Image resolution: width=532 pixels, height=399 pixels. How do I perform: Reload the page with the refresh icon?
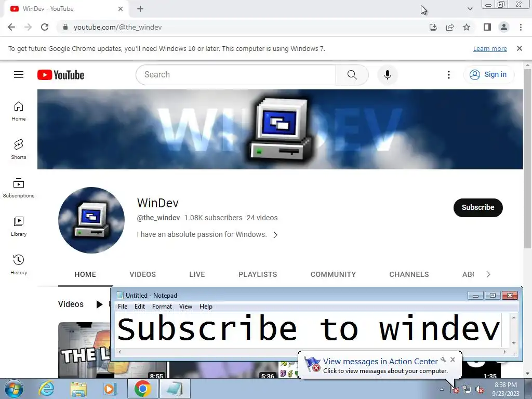(45, 27)
